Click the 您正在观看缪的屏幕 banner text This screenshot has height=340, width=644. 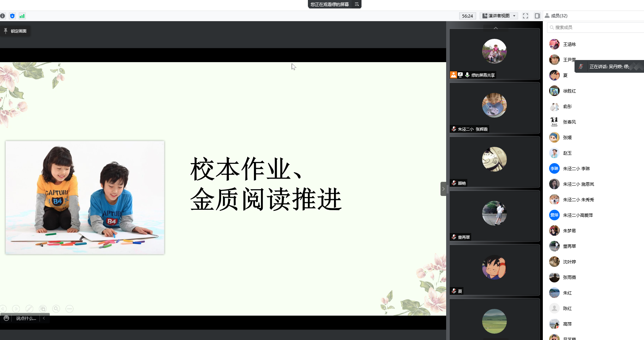pyautogui.click(x=329, y=4)
